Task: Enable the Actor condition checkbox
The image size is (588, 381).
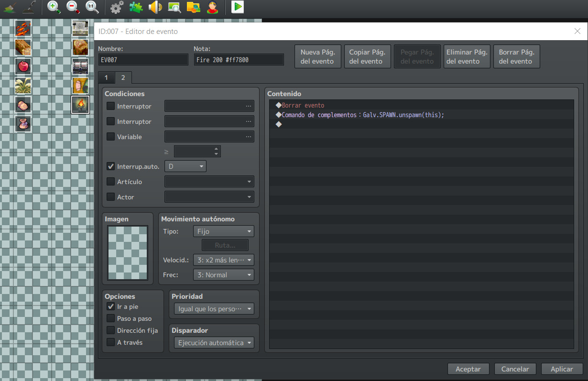Action: coord(110,197)
